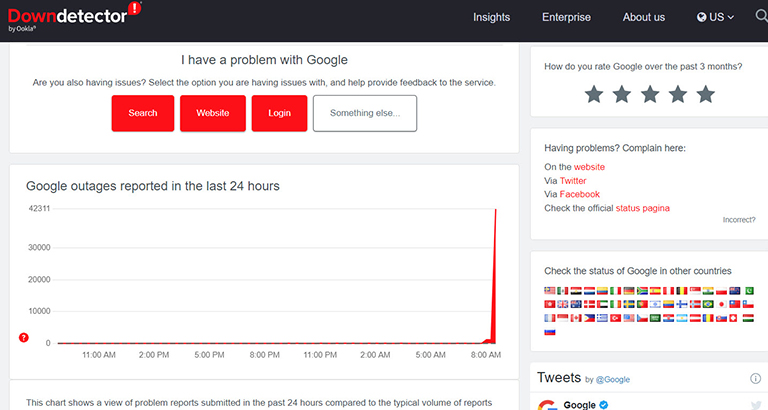The image size is (768, 410).
Task: Open the @Google Tweets handle link
Action: pos(613,380)
